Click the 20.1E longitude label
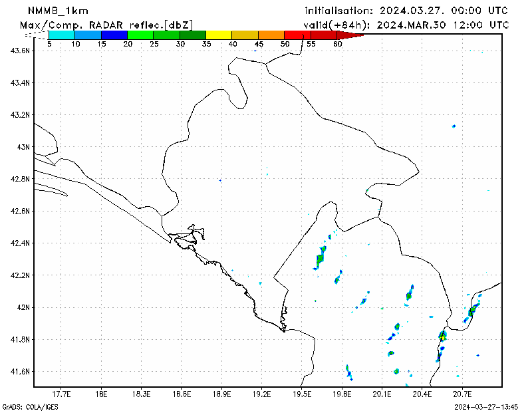The image size is (532, 411). pyautogui.click(x=382, y=394)
